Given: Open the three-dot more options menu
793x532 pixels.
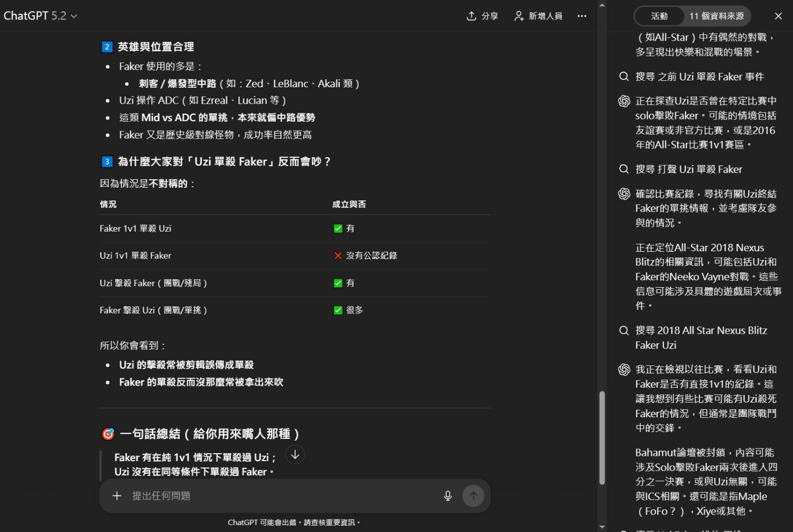Looking at the screenshot, I should (582, 16).
